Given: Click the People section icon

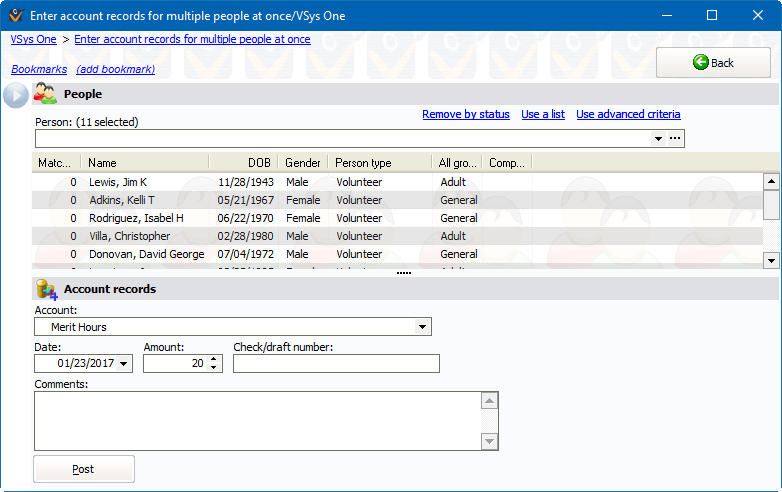Looking at the screenshot, I should 45,94.
